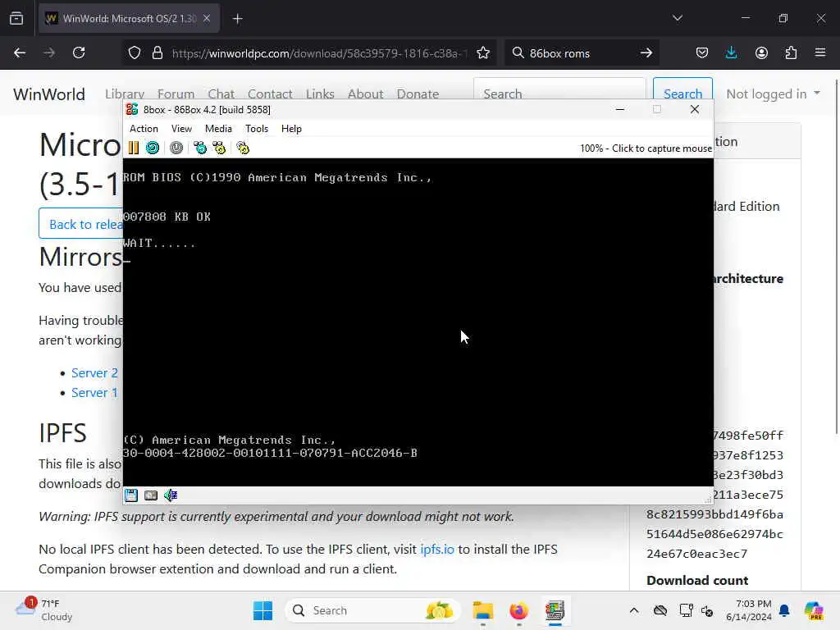Open the About link on WinWorld
Screen dimensions: 840x630
point(365,94)
